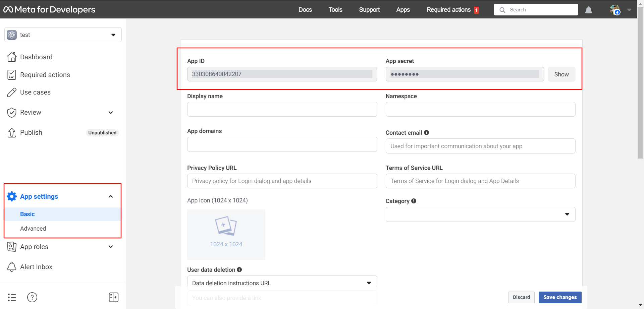Click the Save changes button
This screenshot has width=644, height=309.
tap(560, 297)
